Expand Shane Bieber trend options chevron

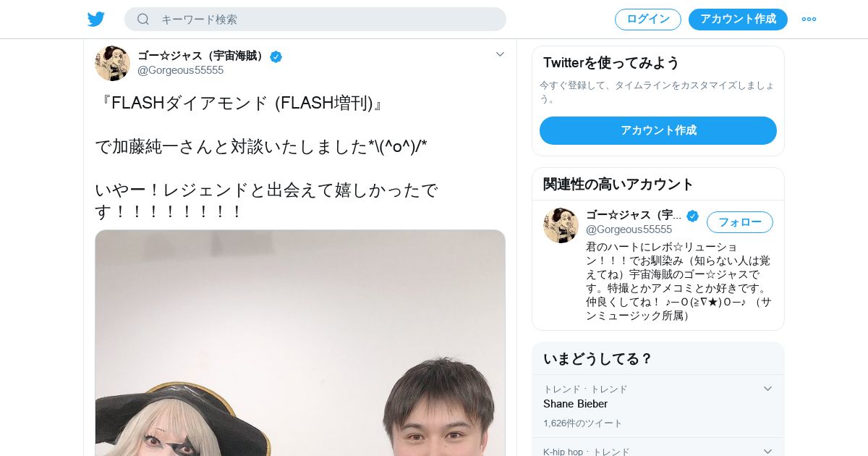[x=767, y=389]
